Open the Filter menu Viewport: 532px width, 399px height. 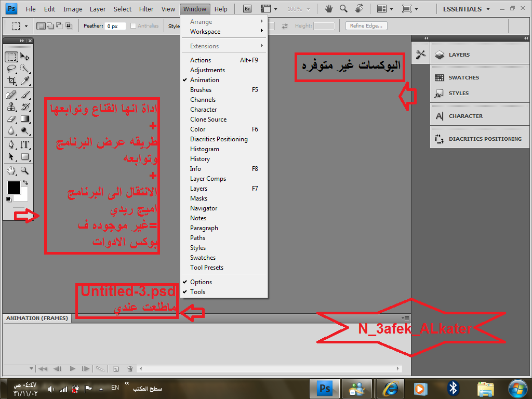point(147,9)
